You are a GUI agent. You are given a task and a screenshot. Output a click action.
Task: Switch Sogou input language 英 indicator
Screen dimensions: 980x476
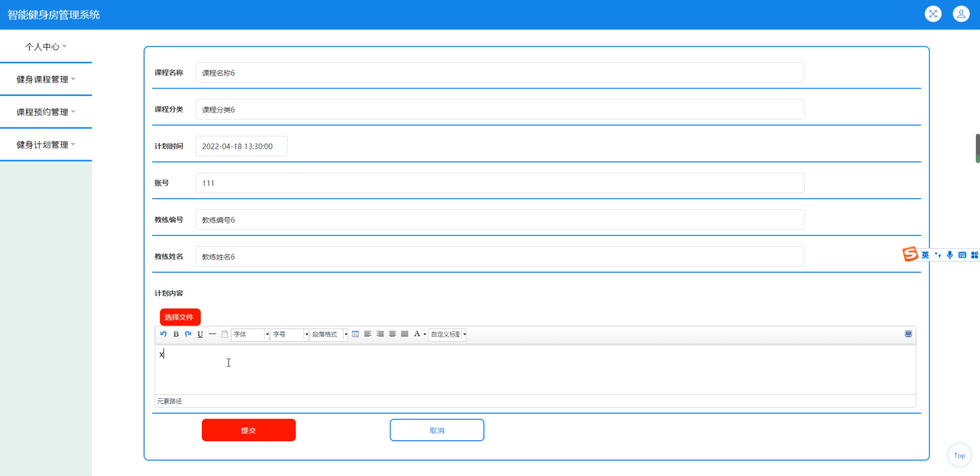point(925,255)
